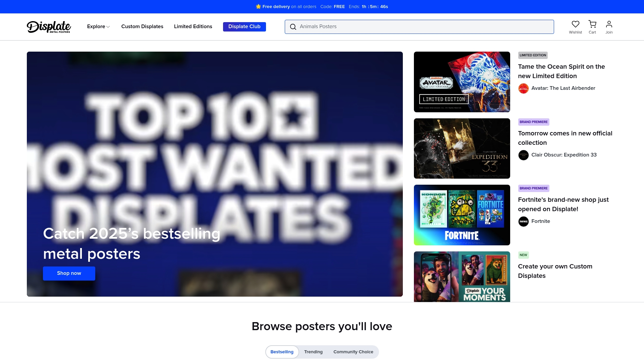
Task: Click the Clair Obscur: Expedition 33 brand name
Action: point(564,155)
